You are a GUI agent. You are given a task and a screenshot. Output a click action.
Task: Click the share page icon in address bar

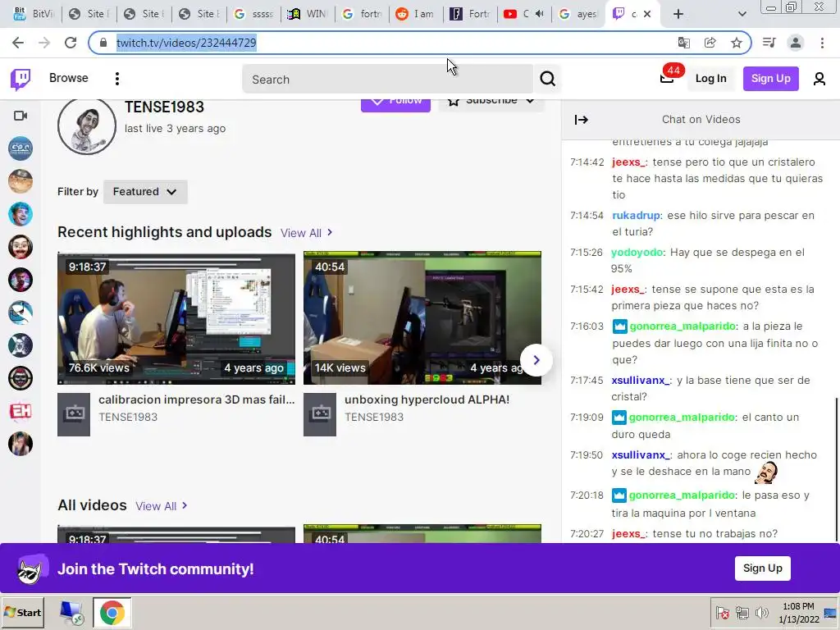point(710,43)
